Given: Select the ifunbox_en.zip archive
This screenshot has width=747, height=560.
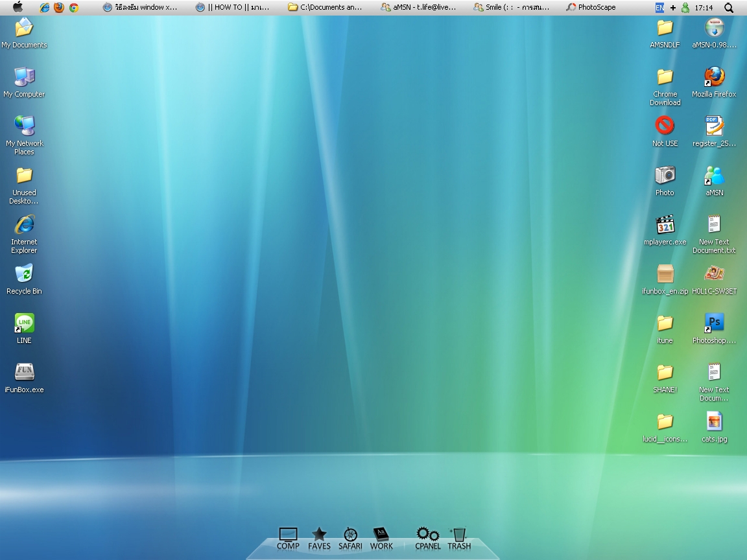Looking at the screenshot, I should pos(665,279).
